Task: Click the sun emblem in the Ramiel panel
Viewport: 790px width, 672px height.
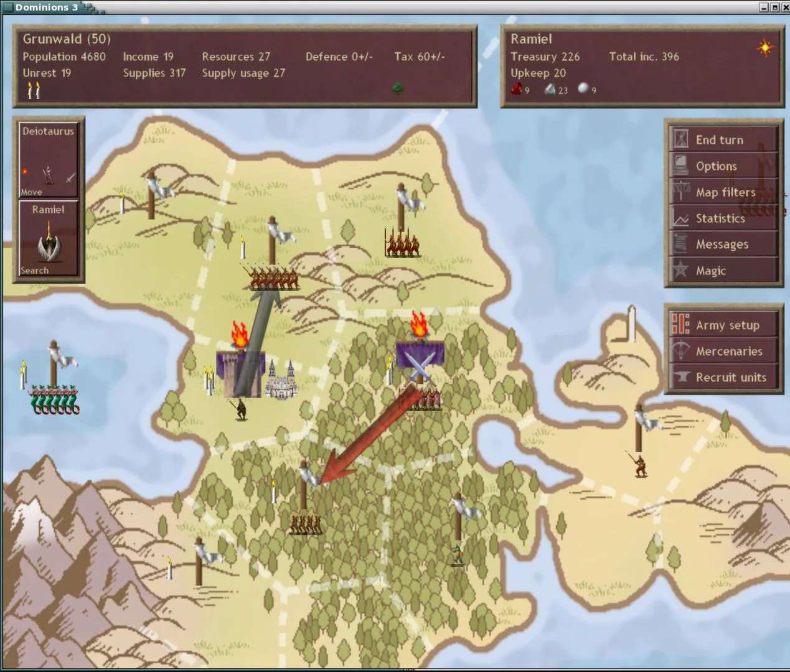Action: (764, 48)
